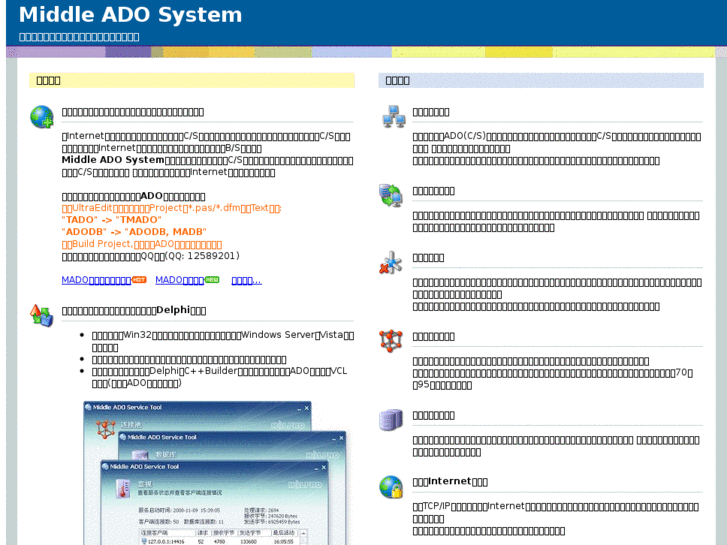Click the heading ending with Delphi

(x=134, y=310)
